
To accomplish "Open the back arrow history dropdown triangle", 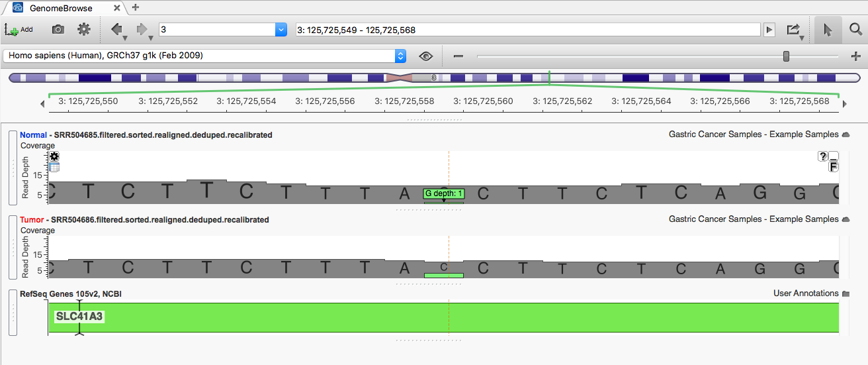I will 126,38.
